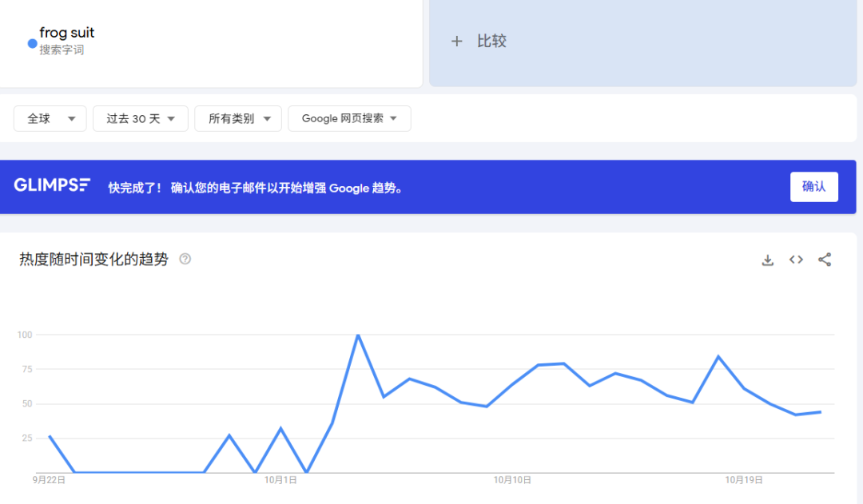863x504 pixels.
Task: Expand the Google 网页搜索 search type dropdown
Action: (349, 118)
